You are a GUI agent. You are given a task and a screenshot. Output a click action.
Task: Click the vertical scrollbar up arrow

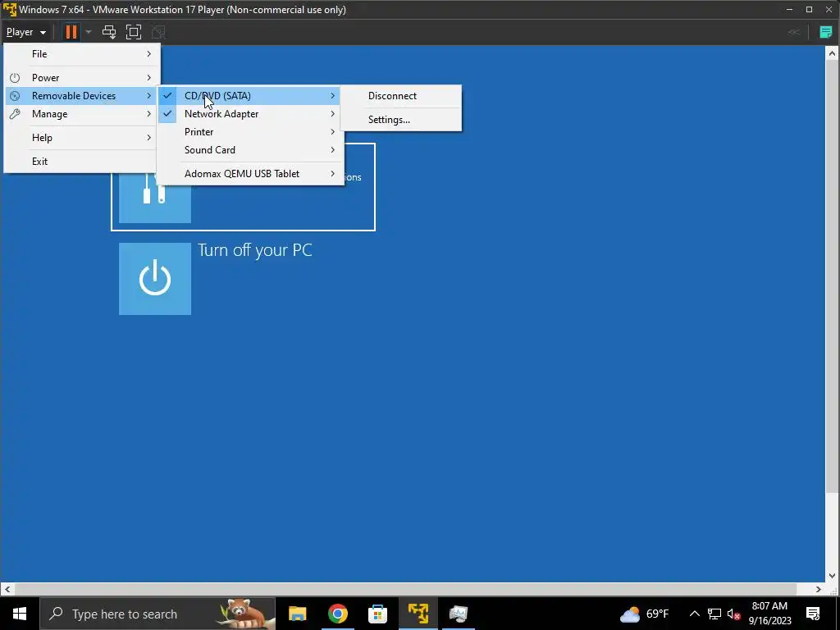pos(832,53)
